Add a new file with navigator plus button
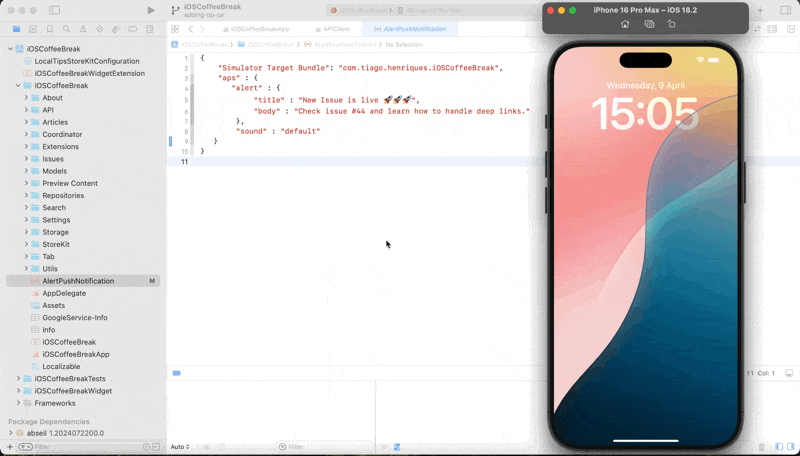The image size is (800, 456). click(10, 447)
